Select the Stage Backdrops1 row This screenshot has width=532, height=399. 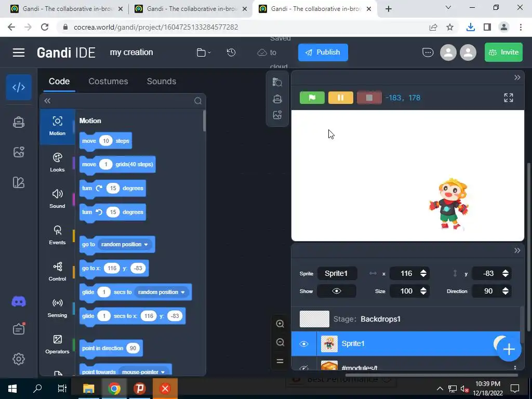405,319
